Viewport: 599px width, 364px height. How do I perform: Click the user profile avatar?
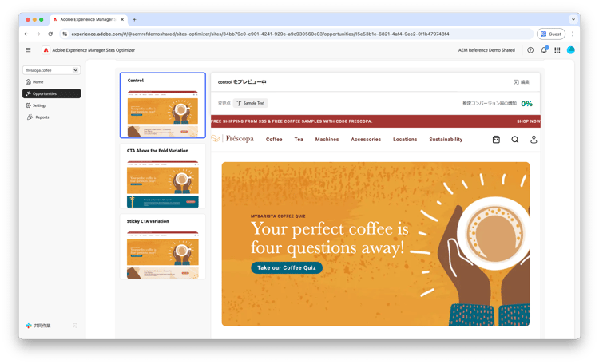pos(571,50)
